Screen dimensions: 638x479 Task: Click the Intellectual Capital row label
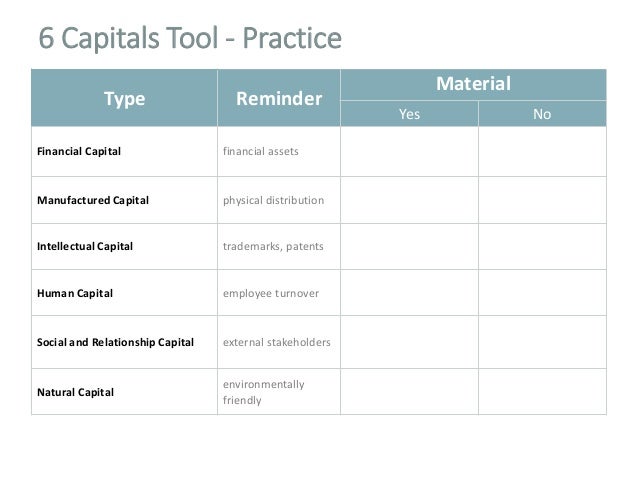click(85, 246)
